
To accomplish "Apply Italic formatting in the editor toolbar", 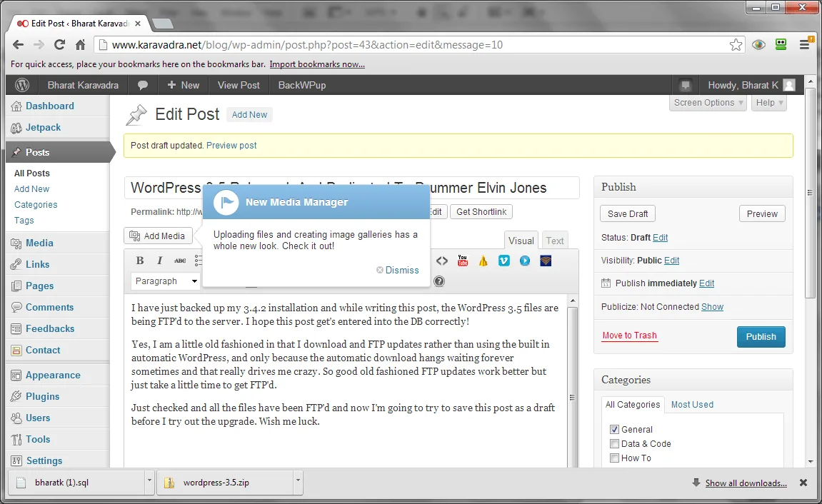I will 159,261.
